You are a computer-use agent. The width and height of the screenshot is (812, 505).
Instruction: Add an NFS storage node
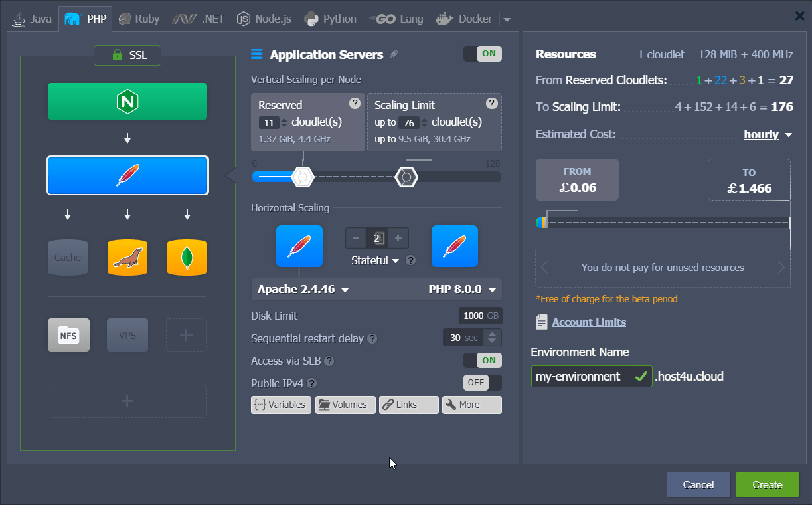(68, 335)
